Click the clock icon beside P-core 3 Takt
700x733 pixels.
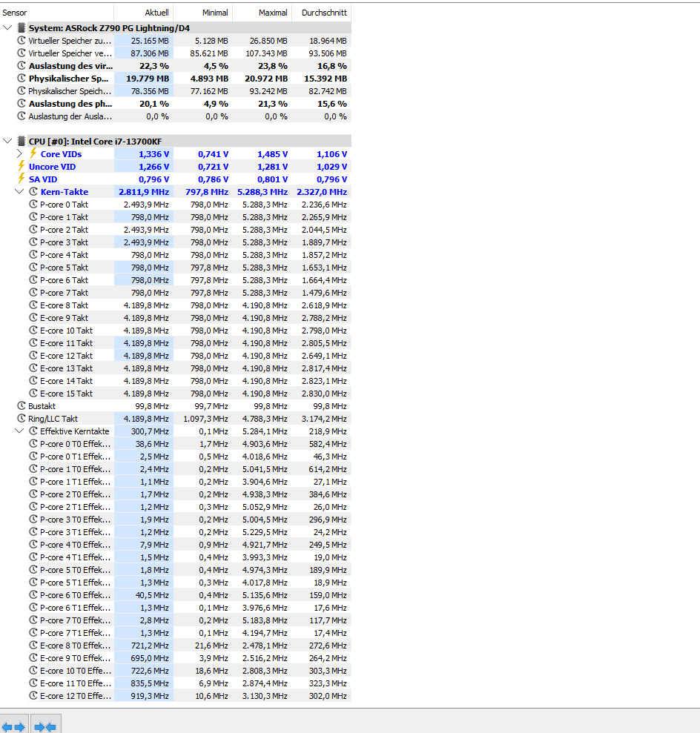(x=33, y=242)
